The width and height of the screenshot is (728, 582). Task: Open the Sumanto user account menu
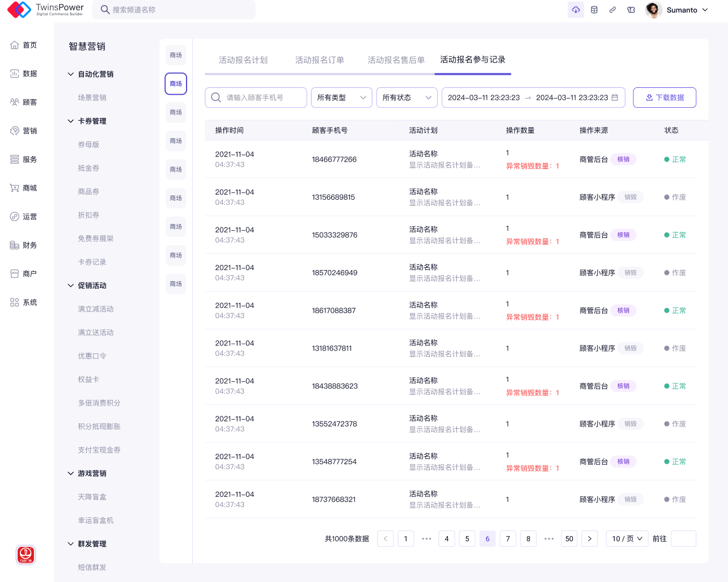(x=678, y=10)
